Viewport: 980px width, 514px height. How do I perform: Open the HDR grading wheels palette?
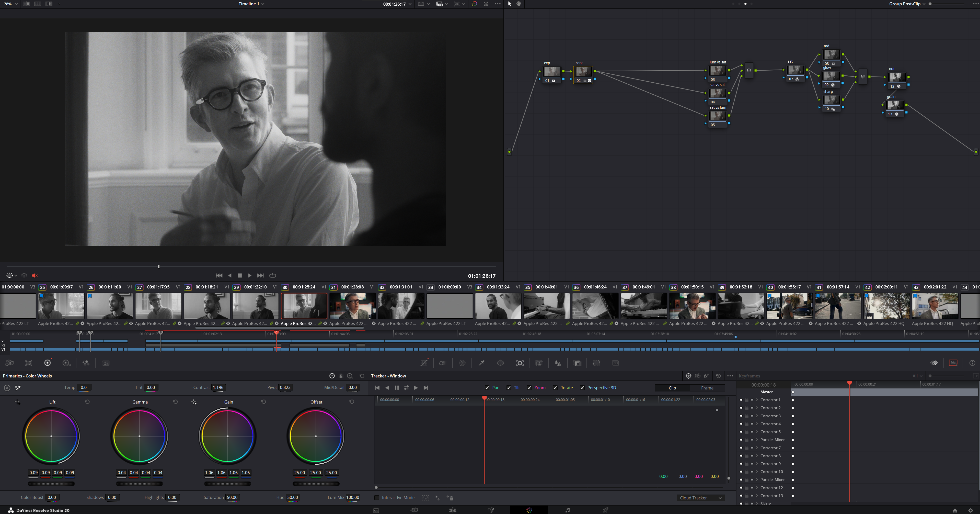click(x=67, y=363)
